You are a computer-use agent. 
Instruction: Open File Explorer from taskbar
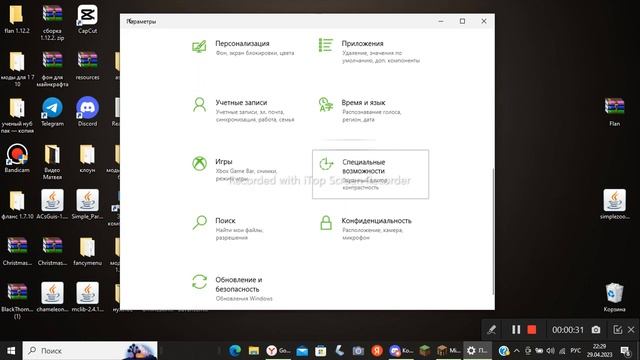[254, 351]
